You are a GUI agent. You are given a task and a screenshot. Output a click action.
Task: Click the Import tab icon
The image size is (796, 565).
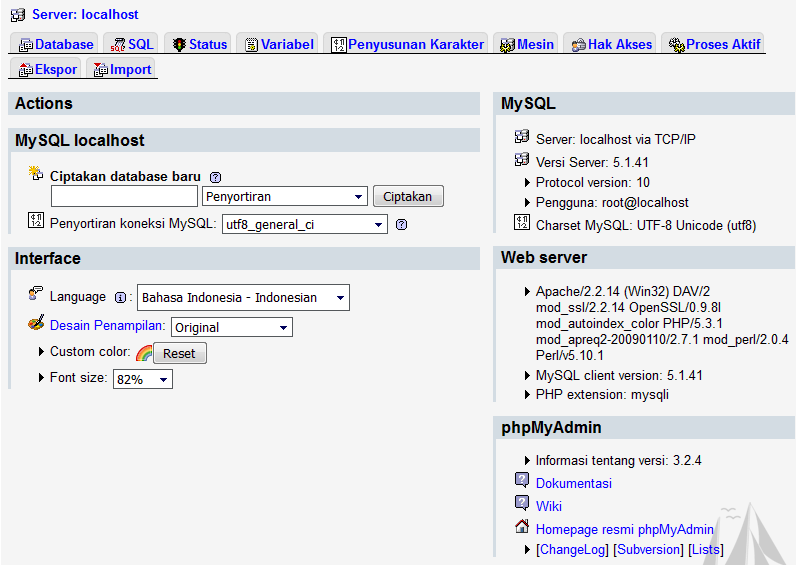click(x=101, y=70)
